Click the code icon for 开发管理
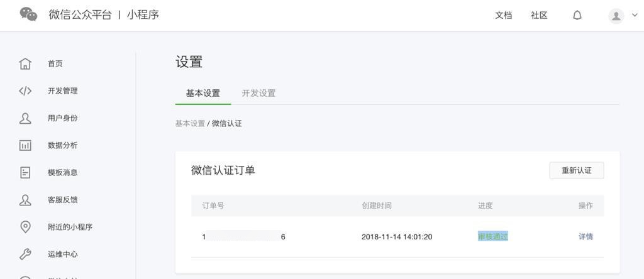The width and height of the screenshot is (644, 279). (x=25, y=90)
